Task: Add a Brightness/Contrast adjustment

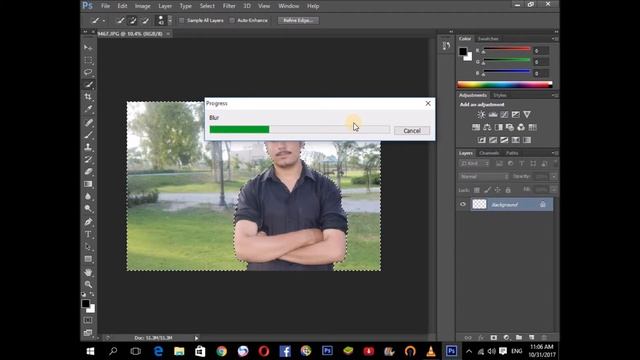Action: click(x=481, y=115)
